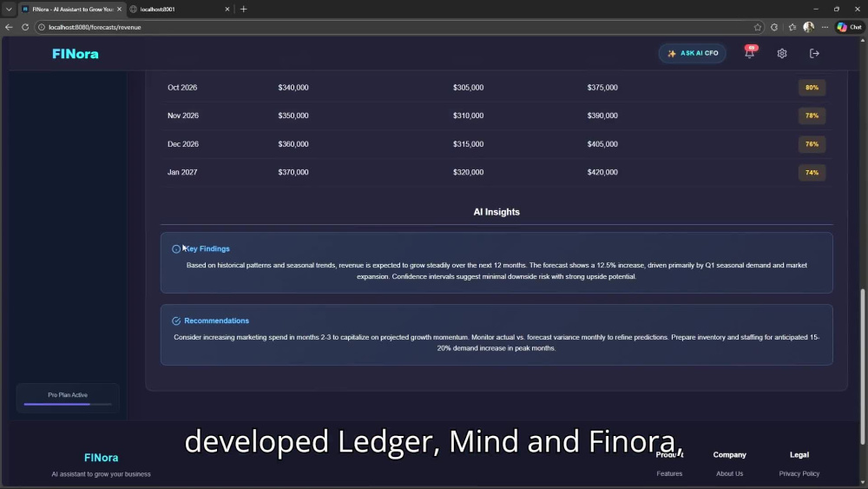The width and height of the screenshot is (868, 489).
Task: Click the Dec 2026 row label
Action: [182, 144]
